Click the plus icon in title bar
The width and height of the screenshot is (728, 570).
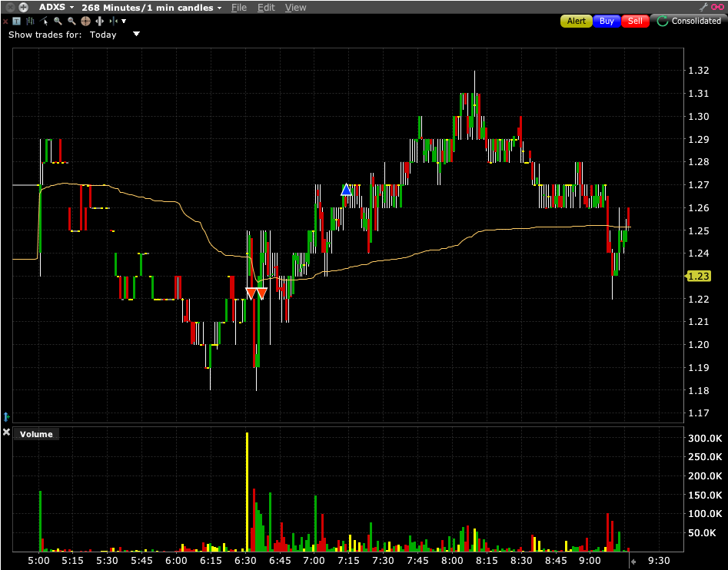click(23, 8)
